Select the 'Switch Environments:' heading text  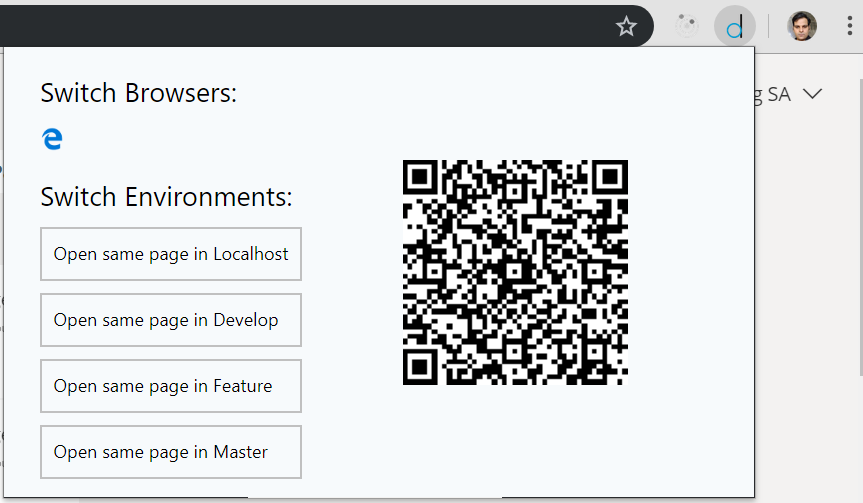click(166, 197)
